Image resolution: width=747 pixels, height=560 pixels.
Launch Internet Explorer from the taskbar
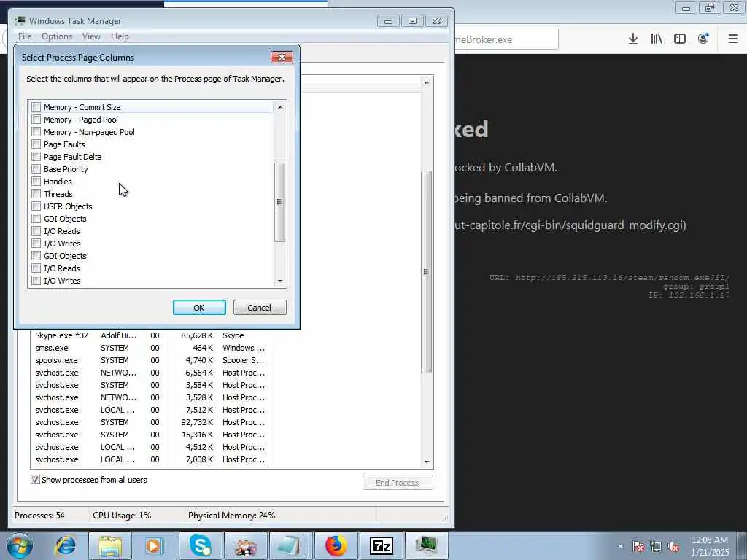pyautogui.click(x=65, y=545)
